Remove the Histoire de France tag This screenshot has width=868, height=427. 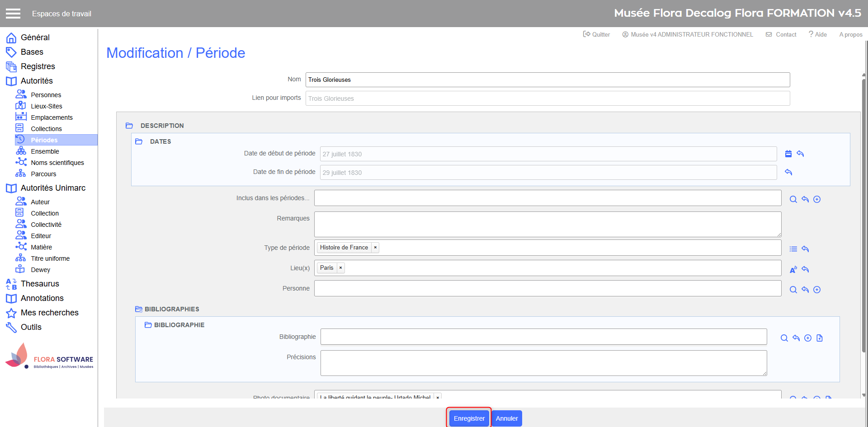pos(375,248)
